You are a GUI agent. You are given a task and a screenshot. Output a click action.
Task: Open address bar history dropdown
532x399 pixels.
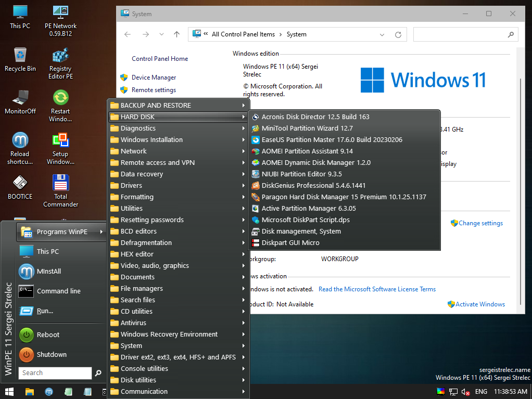382,34
